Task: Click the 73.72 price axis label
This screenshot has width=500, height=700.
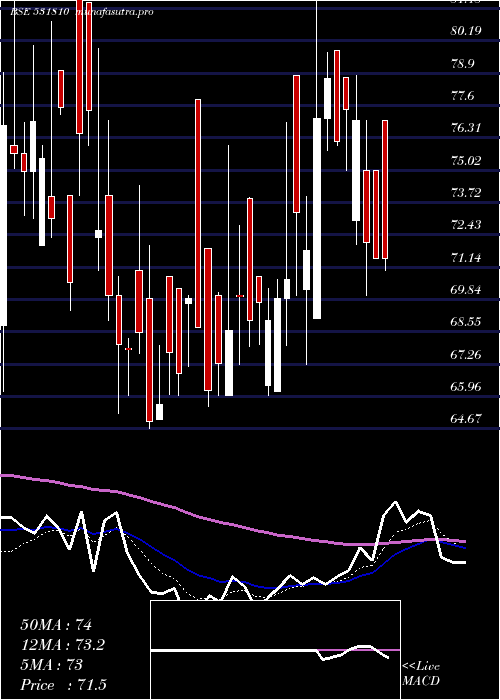Action: 466,192
